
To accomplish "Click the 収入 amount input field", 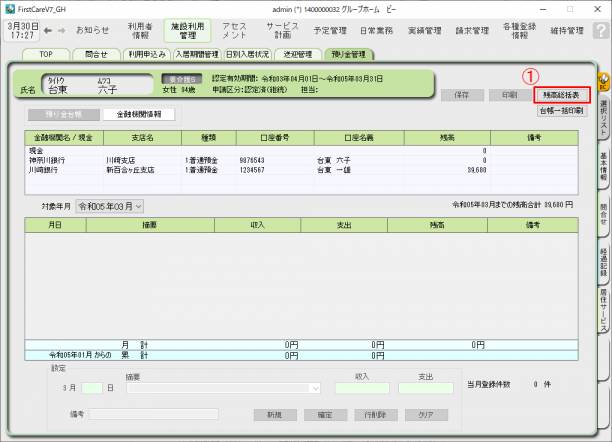I will [360, 388].
